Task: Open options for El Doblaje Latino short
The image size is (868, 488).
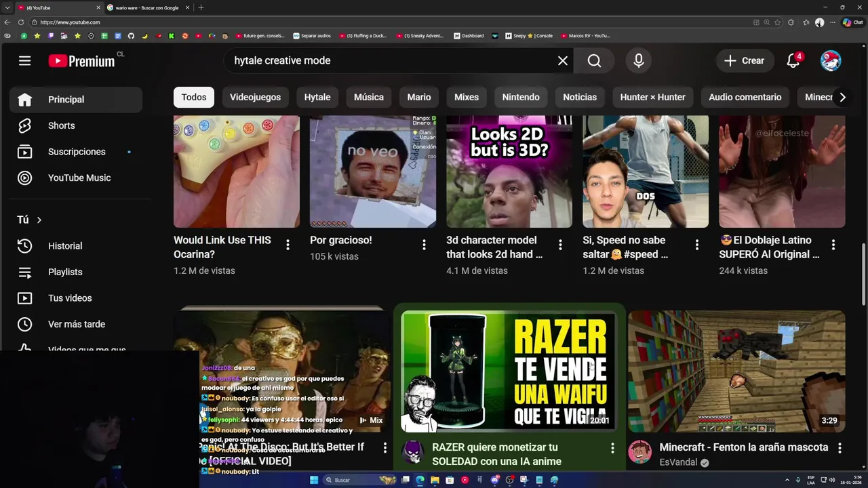Action: [833, 245]
